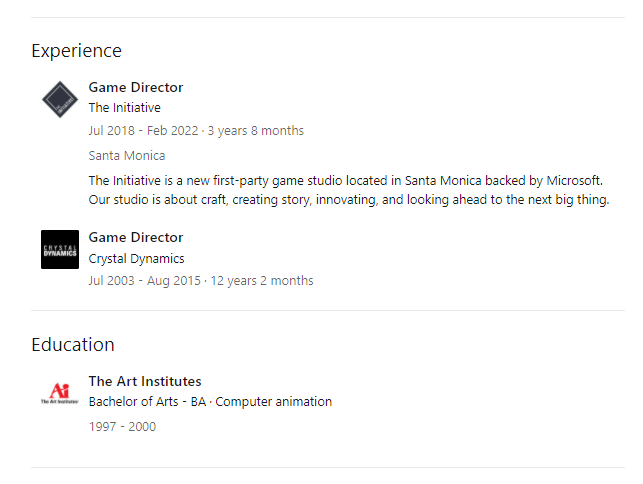Open The Art Institutes logo

point(60,393)
